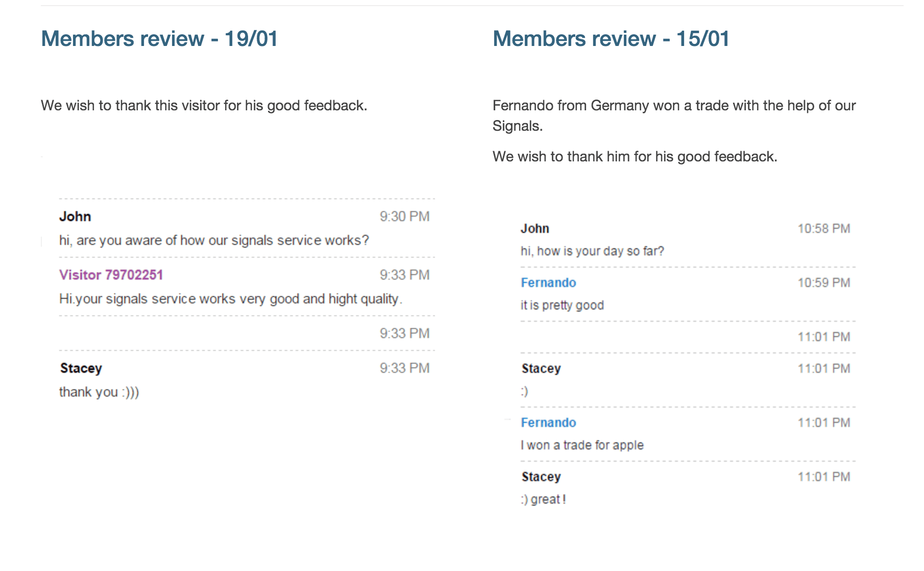Open the Members review - 15/01 heading
This screenshot has width=924, height=571.
pyautogui.click(x=611, y=39)
